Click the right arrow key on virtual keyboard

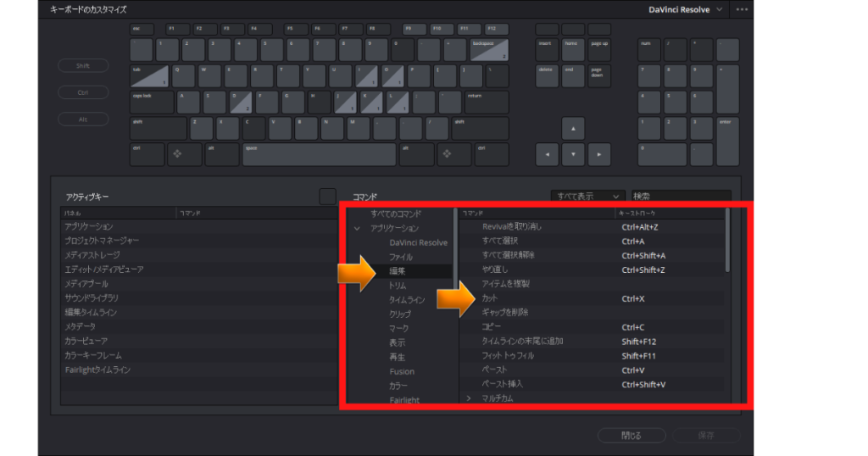coord(599,155)
